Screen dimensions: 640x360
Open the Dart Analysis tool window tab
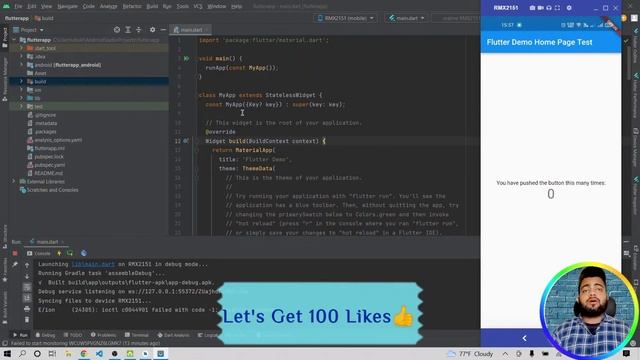173,335
